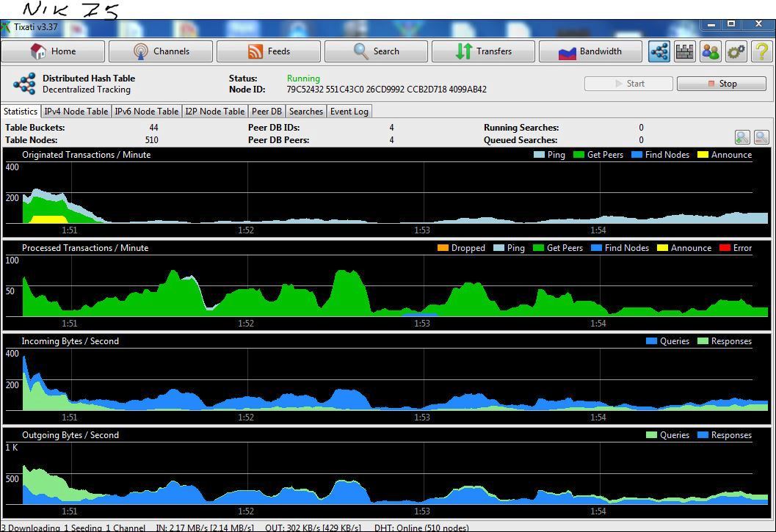Click 1:54 marker on Outgoing Bytes graph
Image resolution: width=776 pixels, height=532 pixels.
click(598, 511)
